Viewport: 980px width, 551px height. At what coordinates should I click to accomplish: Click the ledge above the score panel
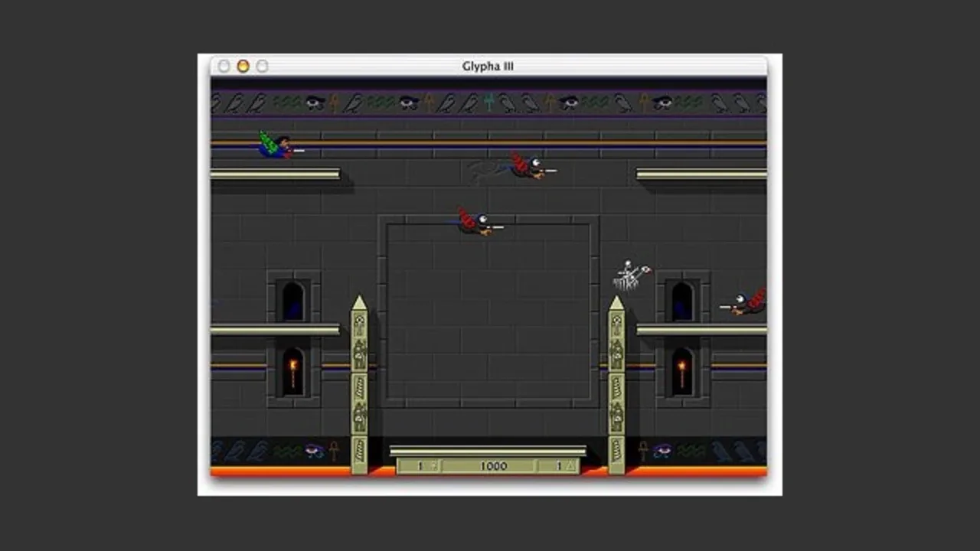click(x=488, y=452)
